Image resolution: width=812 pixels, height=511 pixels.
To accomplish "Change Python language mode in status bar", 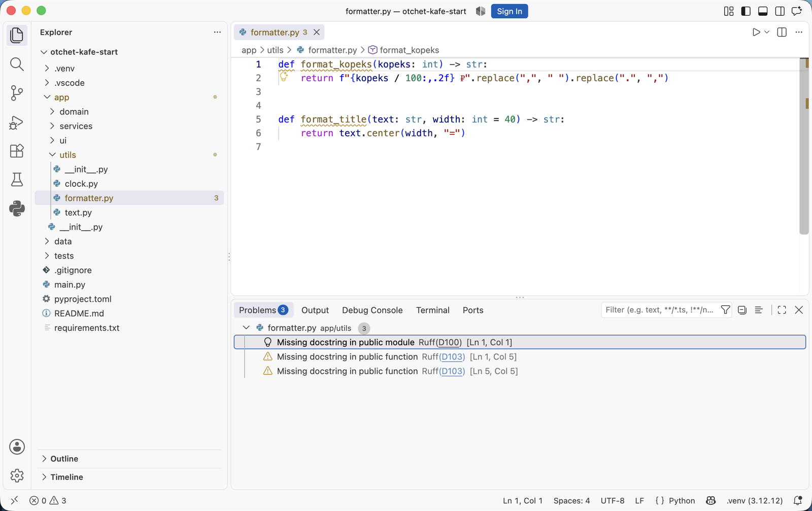I will tap(682, 500).
